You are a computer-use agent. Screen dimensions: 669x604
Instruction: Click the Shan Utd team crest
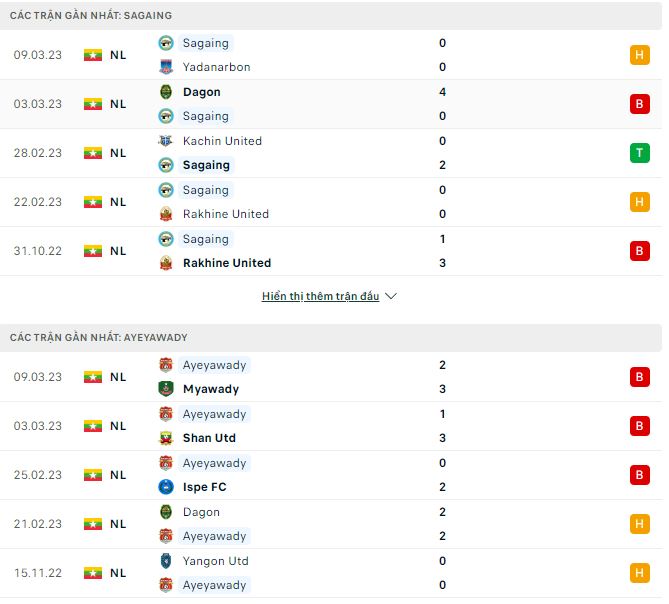pos(166,438)
